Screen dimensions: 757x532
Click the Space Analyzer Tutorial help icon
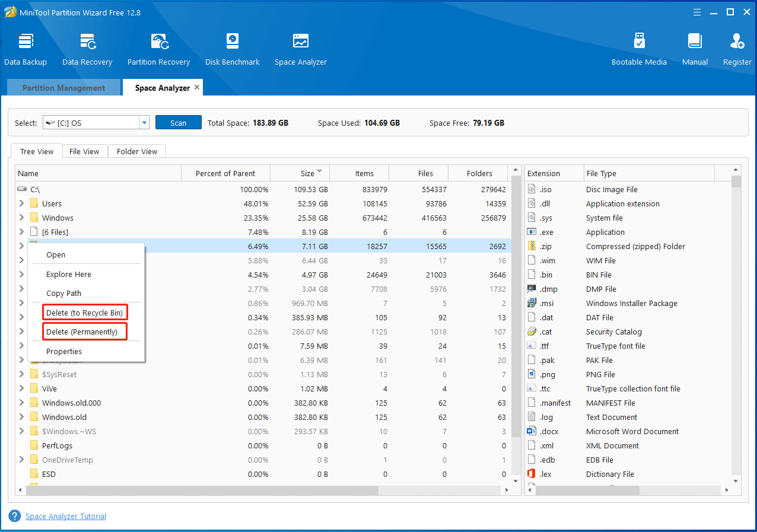point(14,516)
